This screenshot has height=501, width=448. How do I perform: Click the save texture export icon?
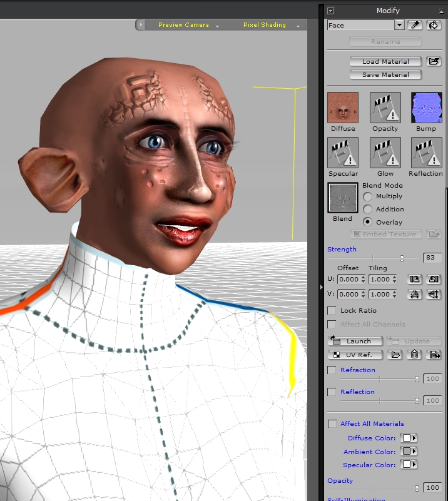coord(434,355)
